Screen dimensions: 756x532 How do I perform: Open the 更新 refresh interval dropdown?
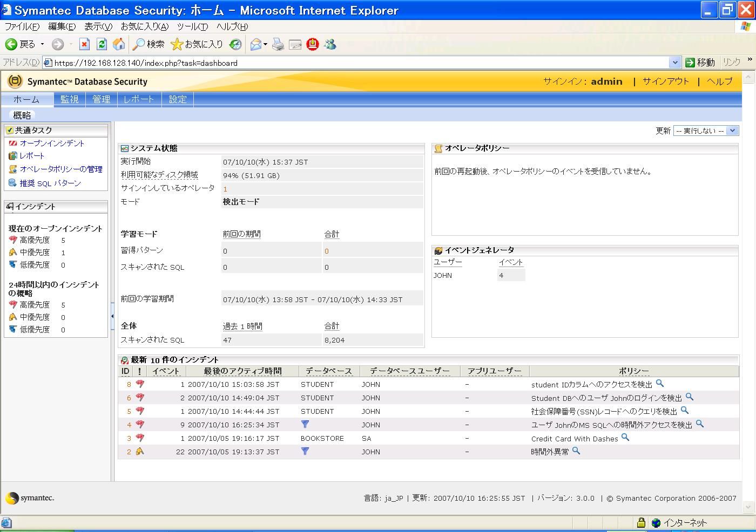(706, 131)
